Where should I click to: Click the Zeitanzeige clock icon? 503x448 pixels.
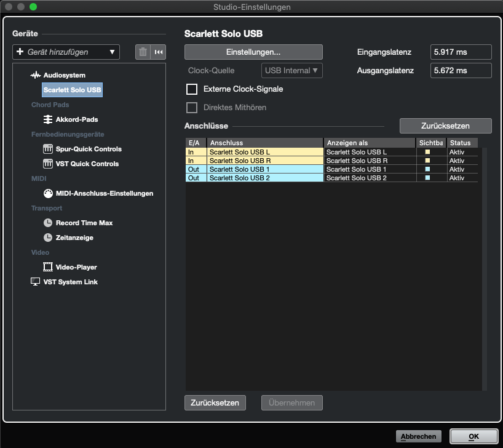tap(48, 238)
